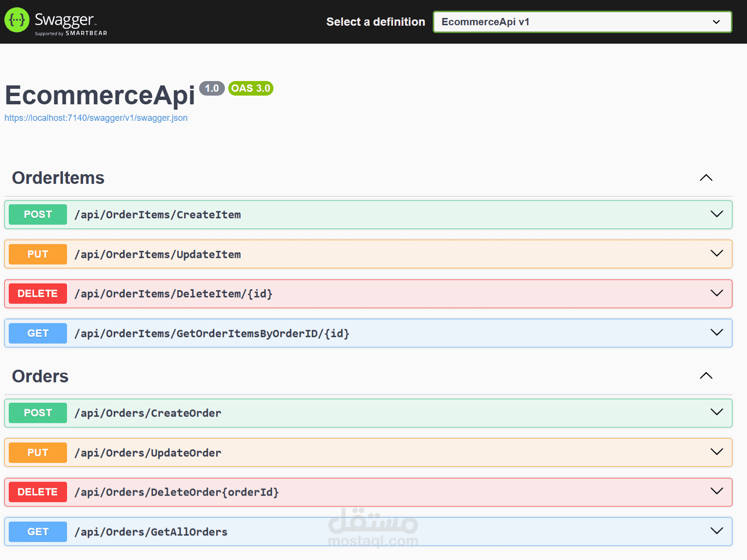This screenshot has height=560, width=747.
Task: Click path text /api/Orders/DeleteOrder{orderId}
Action: coord(177,492)
